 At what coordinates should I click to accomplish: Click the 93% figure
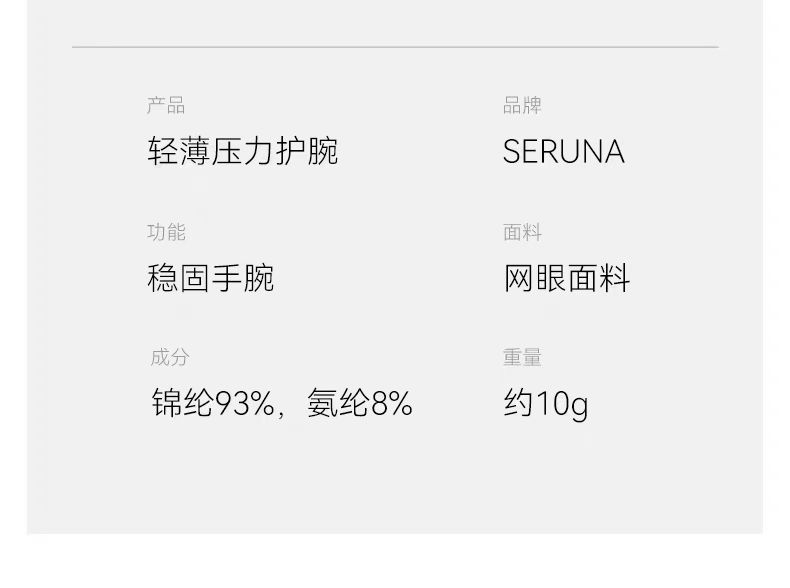(x=245, y=404)
